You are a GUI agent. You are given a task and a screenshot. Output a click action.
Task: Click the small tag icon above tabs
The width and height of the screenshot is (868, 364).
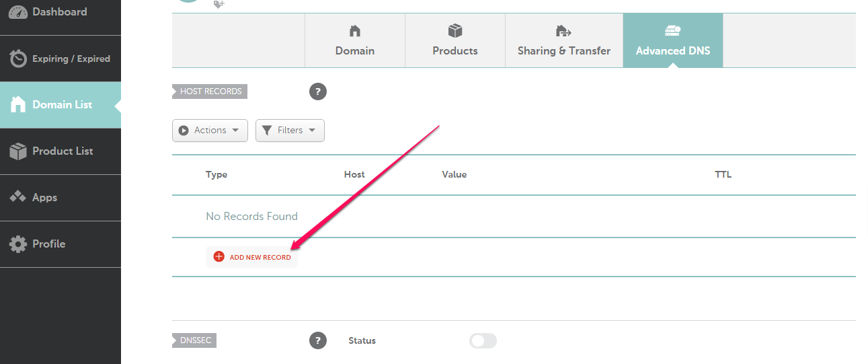[219, 4]
